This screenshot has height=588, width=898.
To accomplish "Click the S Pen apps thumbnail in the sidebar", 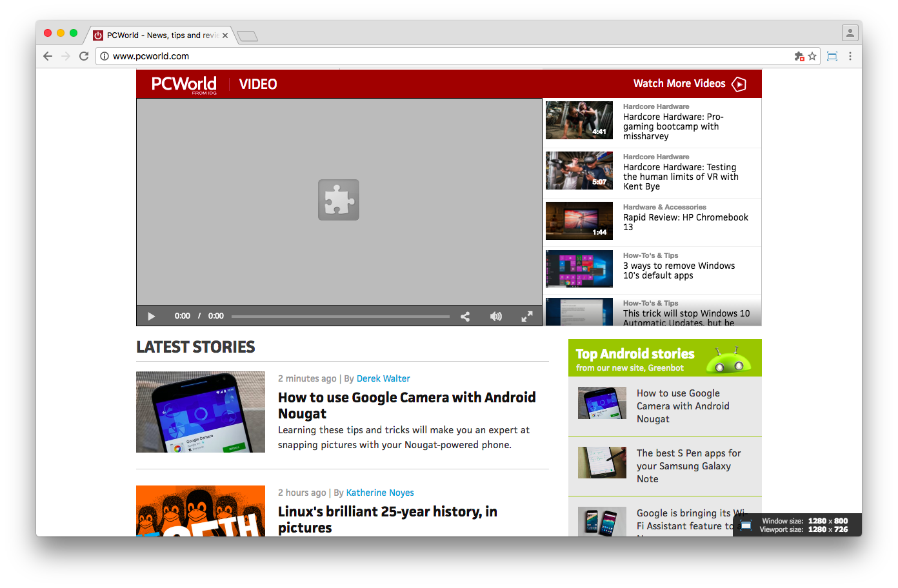I will pyautogui.click(x=602, y=462).
